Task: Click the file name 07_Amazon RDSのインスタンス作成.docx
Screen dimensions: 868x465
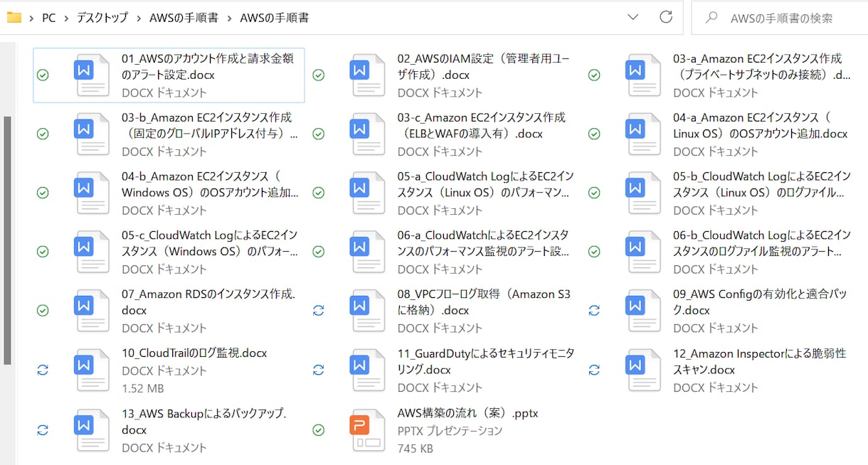Action: tap(208, 302)
